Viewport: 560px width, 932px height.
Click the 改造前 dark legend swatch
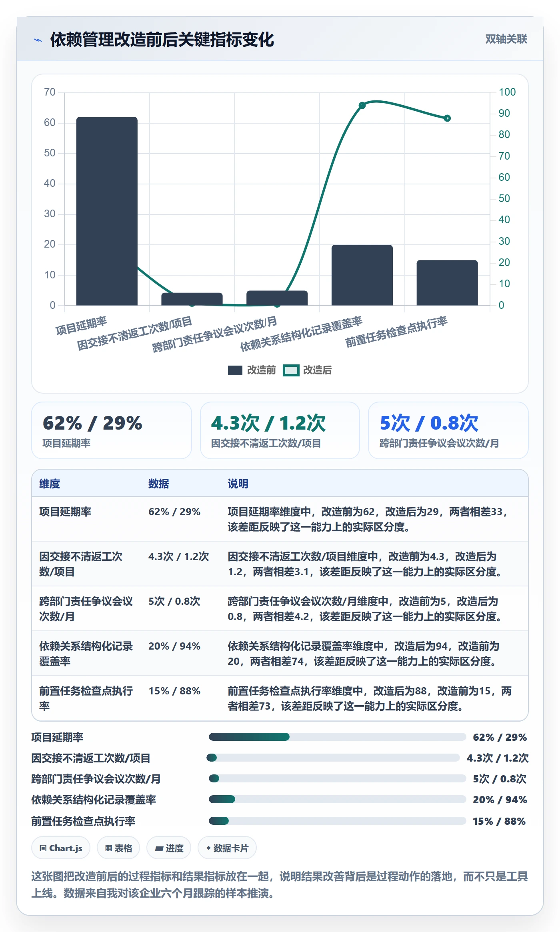pyautogui.click(x=235, y=370)
